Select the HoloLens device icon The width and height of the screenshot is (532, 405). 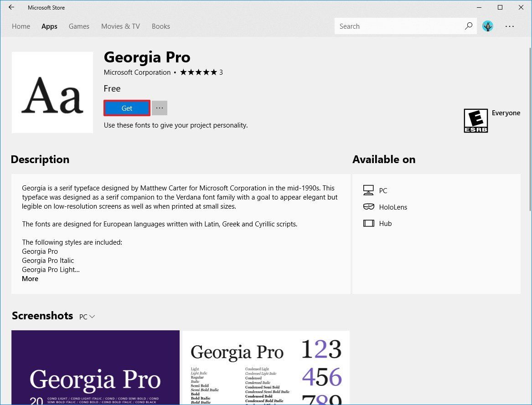[x=368, y=206]
